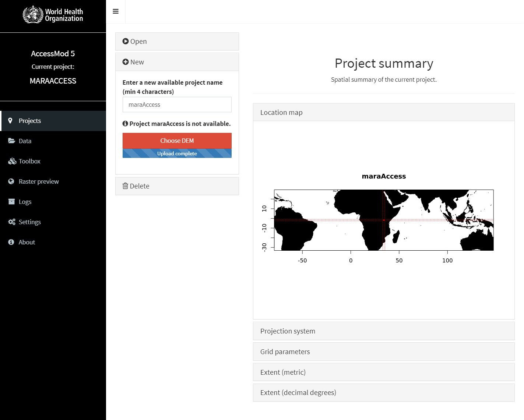Click the Raster preview globe icon
This screenshot has width=524, height=420.
pos(11,181)
